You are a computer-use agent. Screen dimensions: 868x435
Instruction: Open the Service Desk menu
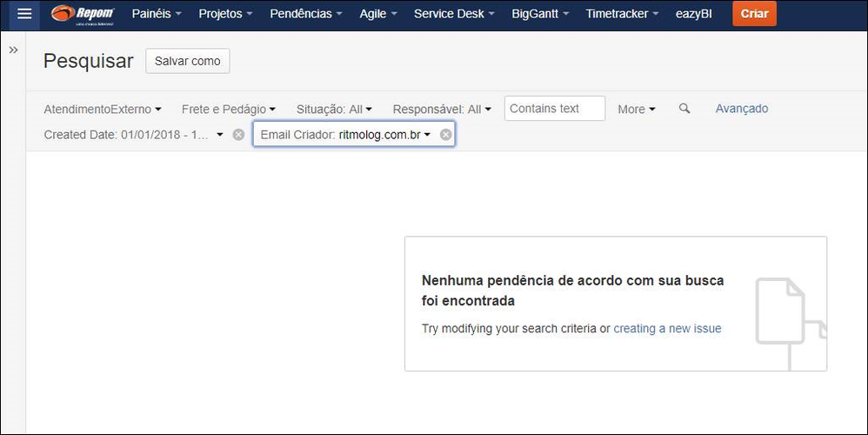pyautogui.click(x=454, y=14)
